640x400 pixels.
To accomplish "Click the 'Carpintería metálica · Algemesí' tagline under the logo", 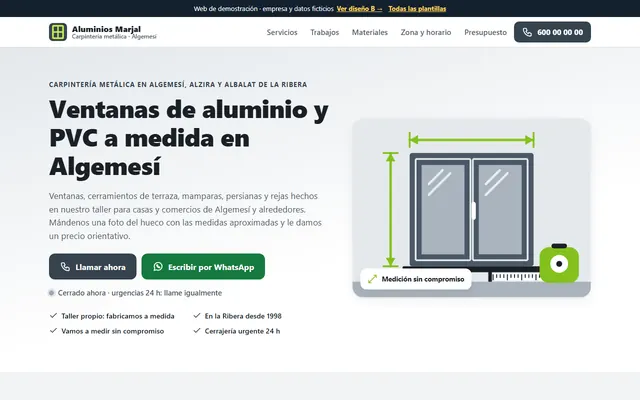I will tap(114, 37).
